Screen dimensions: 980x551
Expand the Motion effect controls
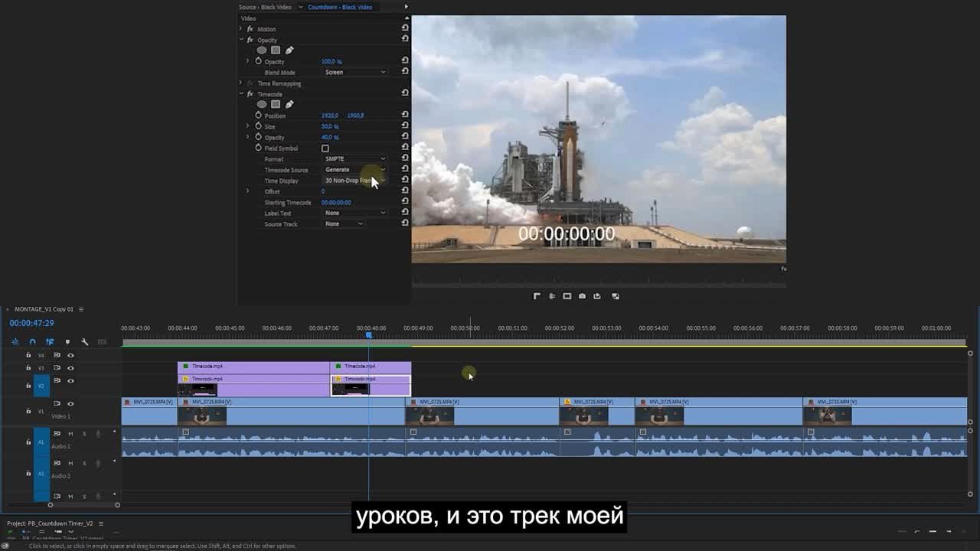click(241, 28)
